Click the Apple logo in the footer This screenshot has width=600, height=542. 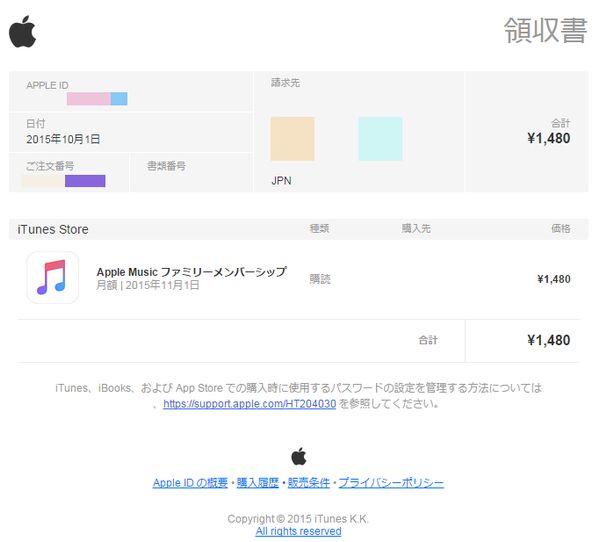[x=298, y=456]
